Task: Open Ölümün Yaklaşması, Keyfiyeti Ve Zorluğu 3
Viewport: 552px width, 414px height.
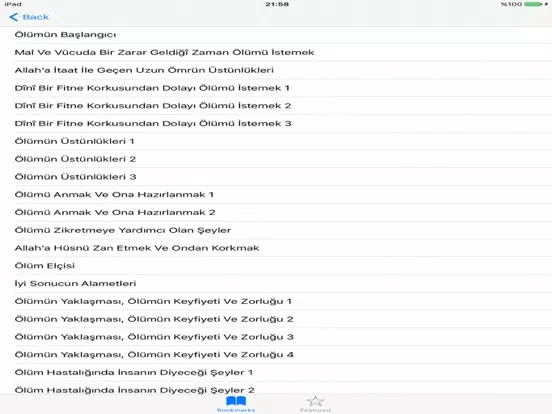Action: point(276,337)
